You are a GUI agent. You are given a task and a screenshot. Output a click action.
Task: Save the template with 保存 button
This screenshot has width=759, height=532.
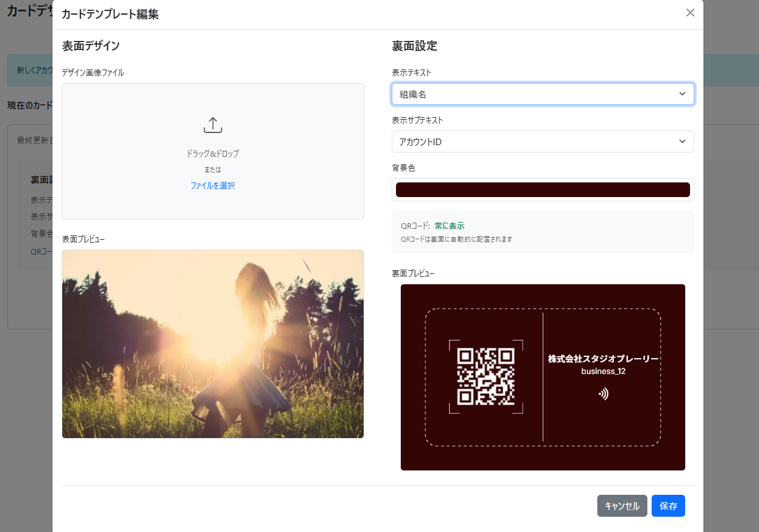pyautogui.click(x=668, y=506)
